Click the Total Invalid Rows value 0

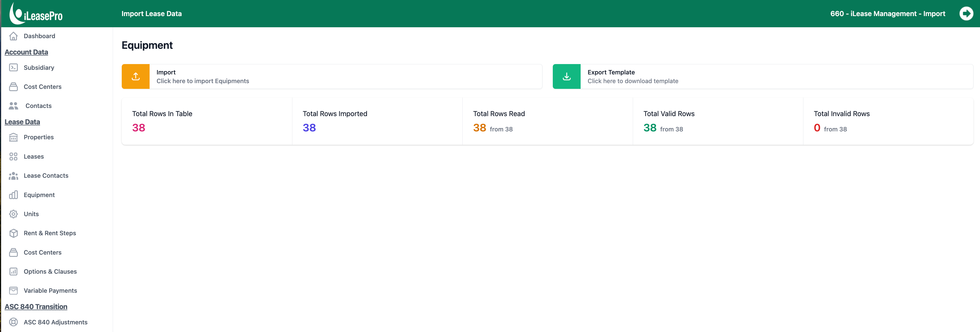click(x=817, y=128)
